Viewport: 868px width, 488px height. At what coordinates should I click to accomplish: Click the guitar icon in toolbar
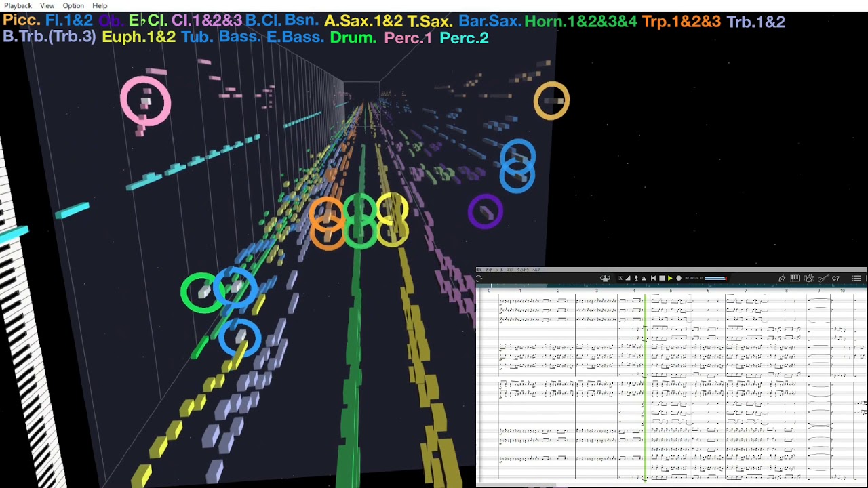click(823, 279)
